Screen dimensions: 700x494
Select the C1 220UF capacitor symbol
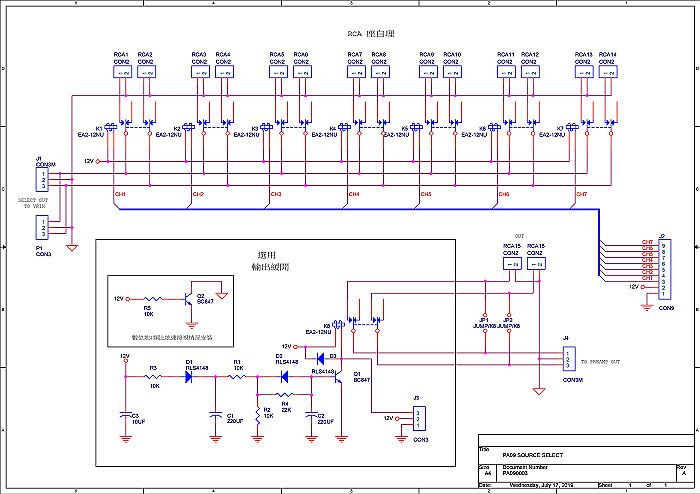(214, 412)
